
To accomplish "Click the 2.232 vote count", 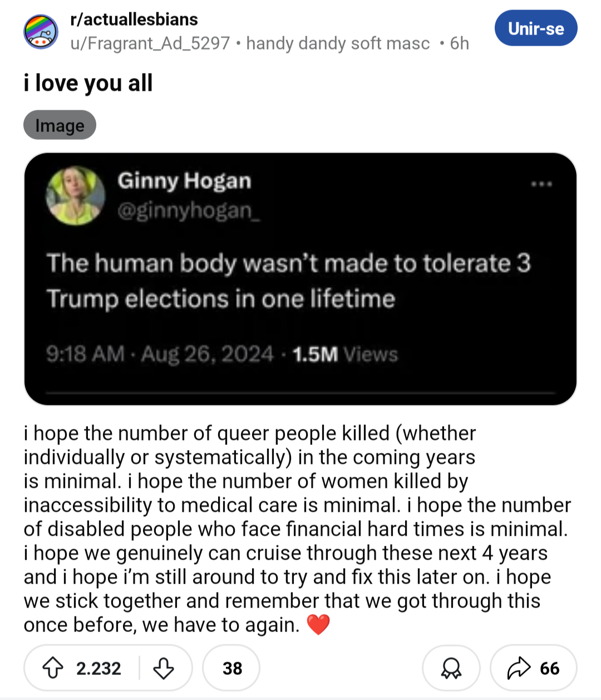I will pos(98,668).
